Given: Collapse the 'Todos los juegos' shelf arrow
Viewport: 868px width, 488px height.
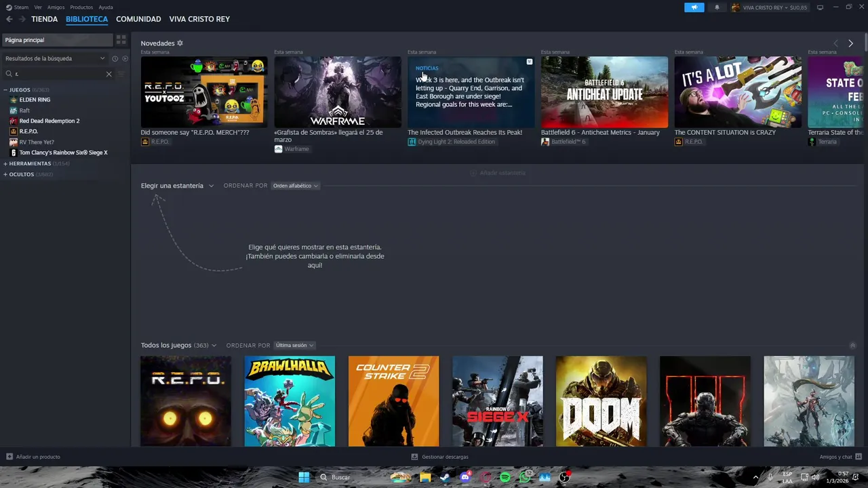Looking at the screenshot, I should pos(852,346).
